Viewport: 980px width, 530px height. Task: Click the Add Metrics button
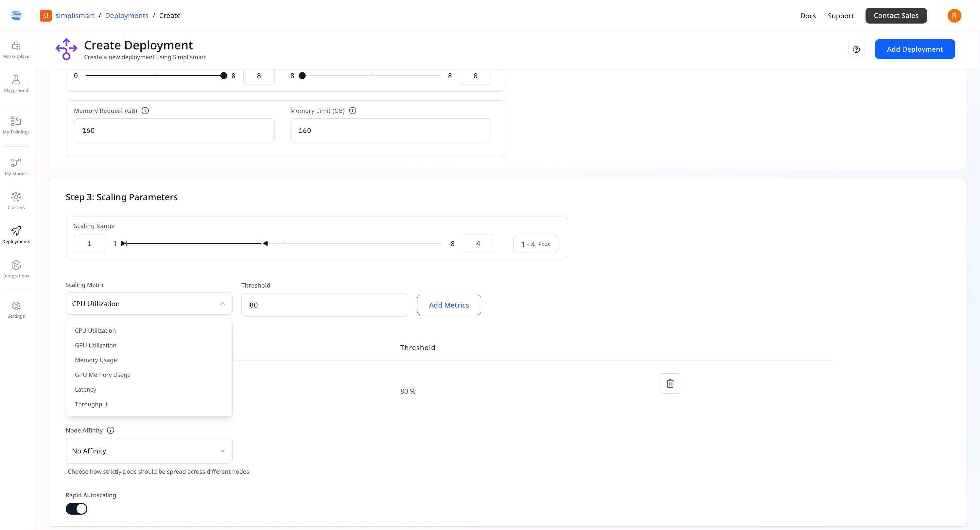[449, 305]
